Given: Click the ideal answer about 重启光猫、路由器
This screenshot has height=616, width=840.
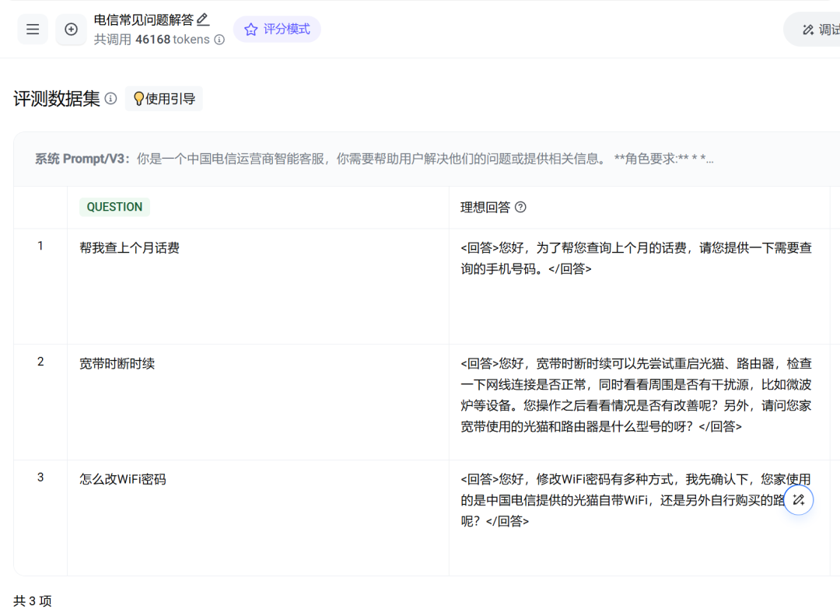Looking at the screenshot, I should [635, 395].
